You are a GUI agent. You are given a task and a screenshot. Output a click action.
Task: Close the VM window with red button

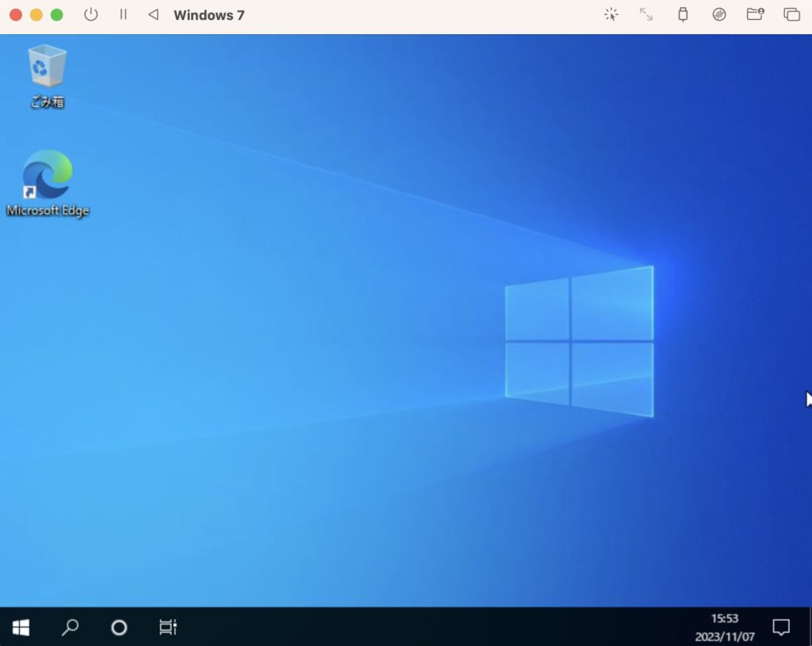[x=16, y=14]
